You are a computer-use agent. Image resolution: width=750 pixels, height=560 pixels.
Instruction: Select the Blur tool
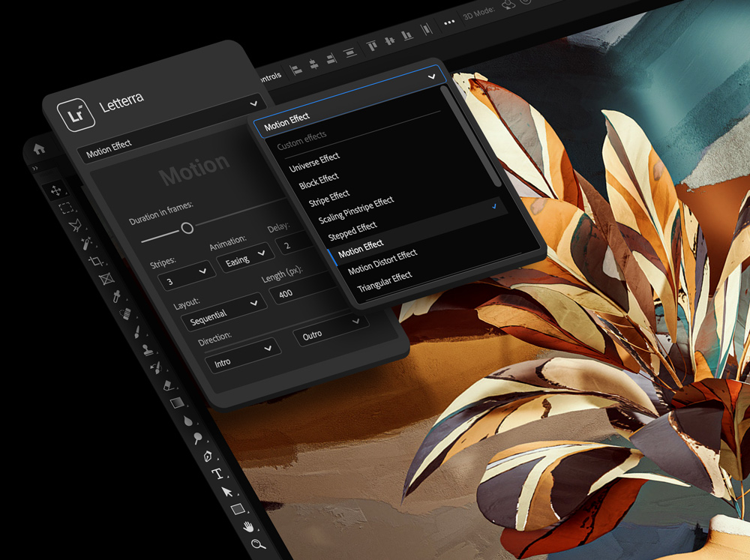click(188, 421)
